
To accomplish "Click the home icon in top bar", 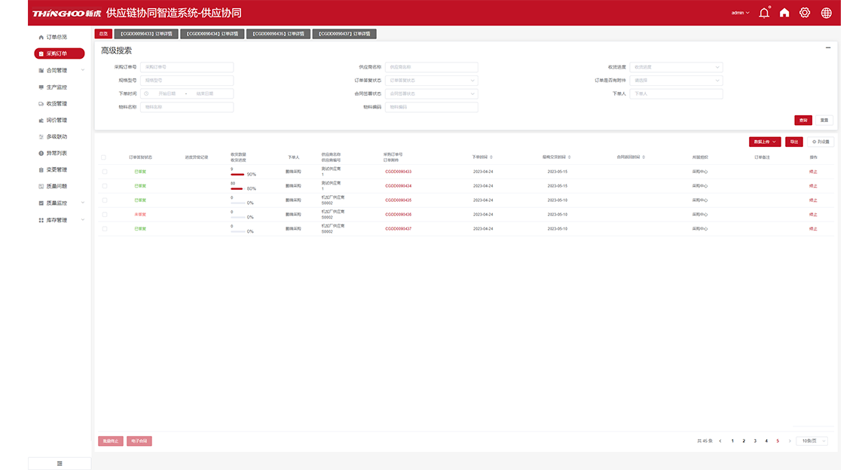I will pyautogui.click(x=784, y=13).
